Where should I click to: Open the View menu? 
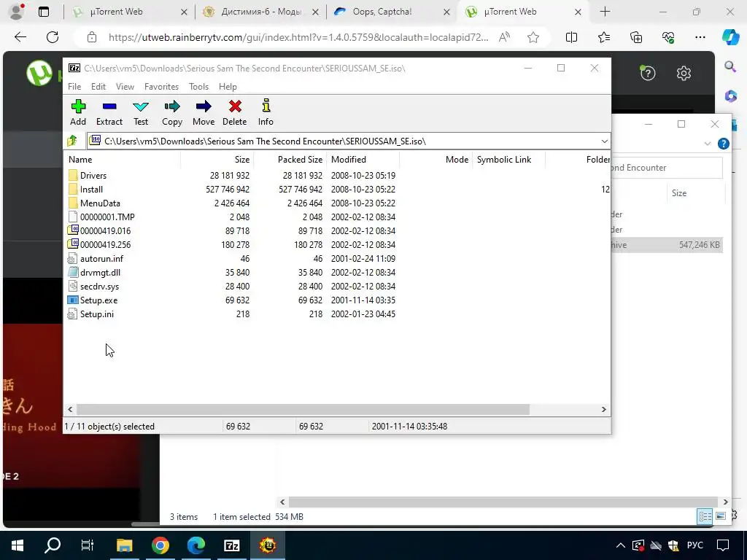[125, 87]
